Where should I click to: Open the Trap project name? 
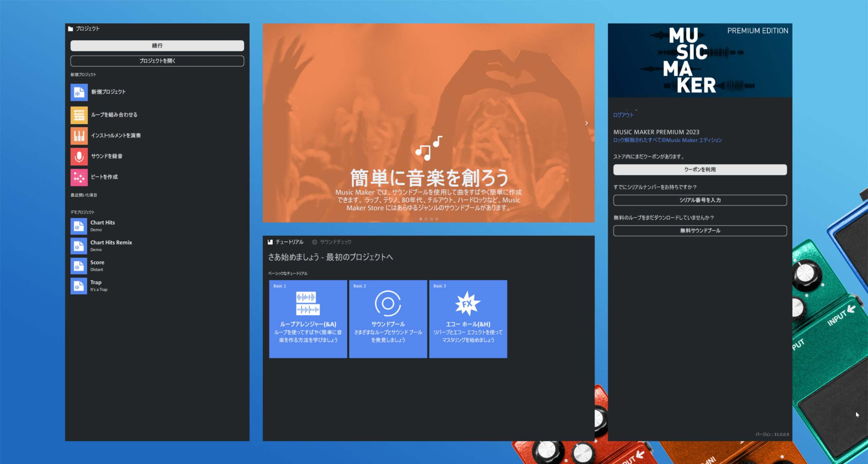[96, 283]
